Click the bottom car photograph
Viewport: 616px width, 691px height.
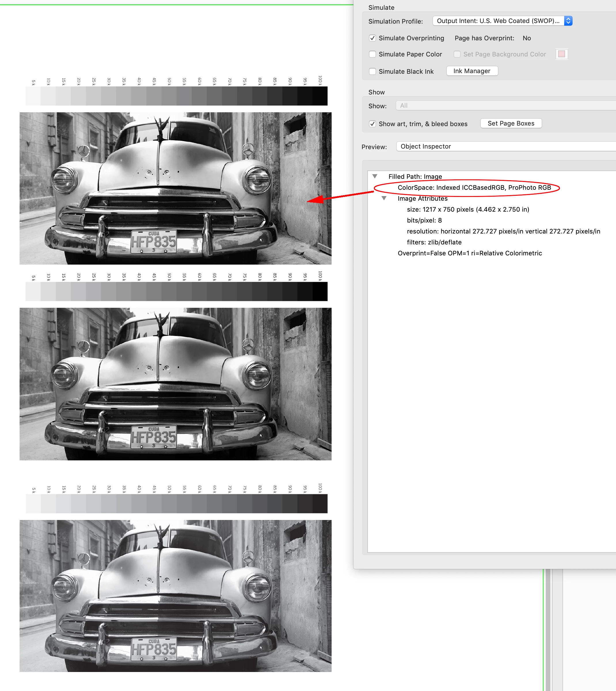pyautogui.click(x=175, y=596)
